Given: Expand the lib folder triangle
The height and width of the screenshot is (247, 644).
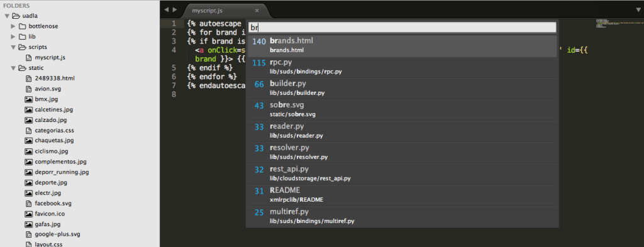Looking at the screenshot, I should coord(13,36).
